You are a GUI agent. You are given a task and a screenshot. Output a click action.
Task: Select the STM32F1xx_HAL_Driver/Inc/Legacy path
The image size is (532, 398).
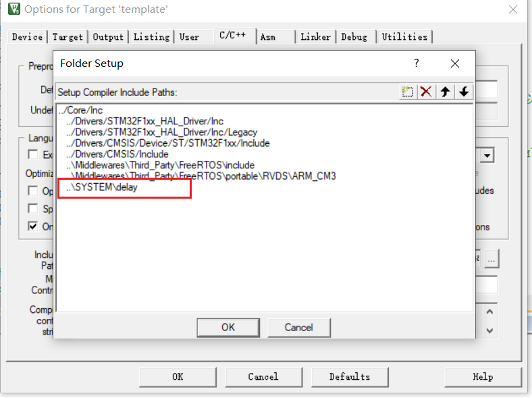[161, 132]
